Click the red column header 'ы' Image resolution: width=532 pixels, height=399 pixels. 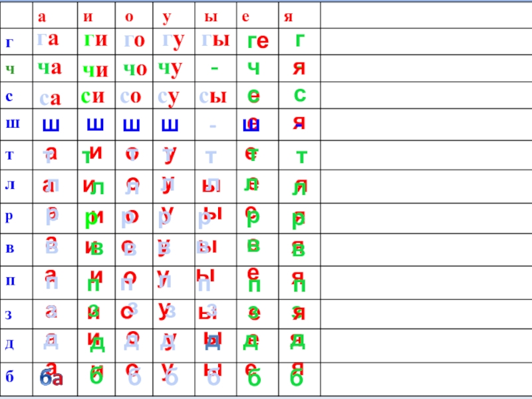point(211,17)
